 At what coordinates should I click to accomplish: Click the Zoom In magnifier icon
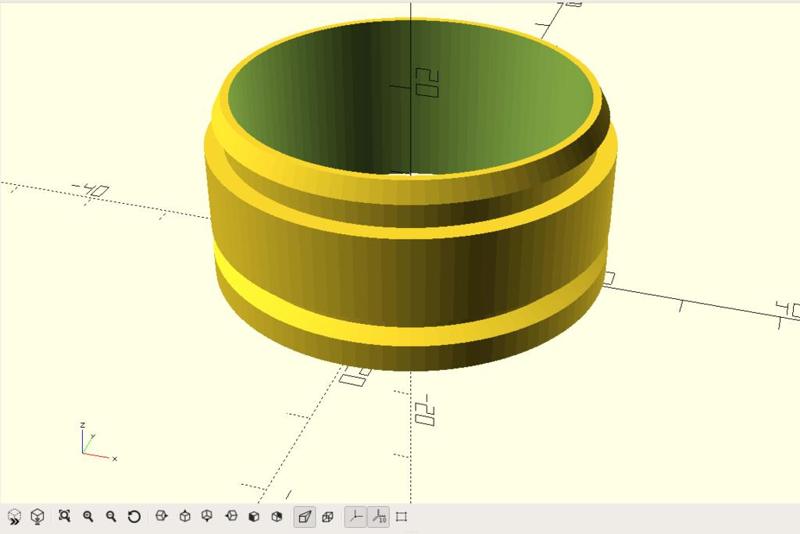pos(88,517)
